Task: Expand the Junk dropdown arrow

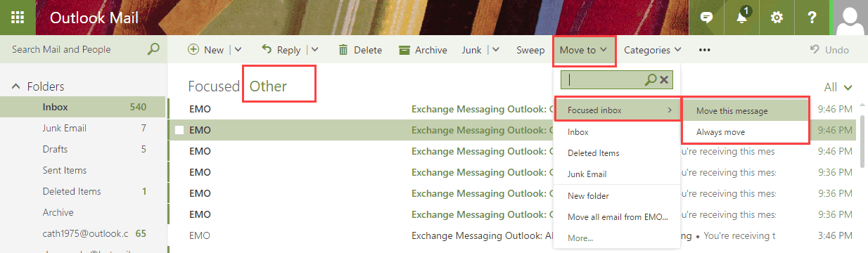Action: (x=495, y=50)
